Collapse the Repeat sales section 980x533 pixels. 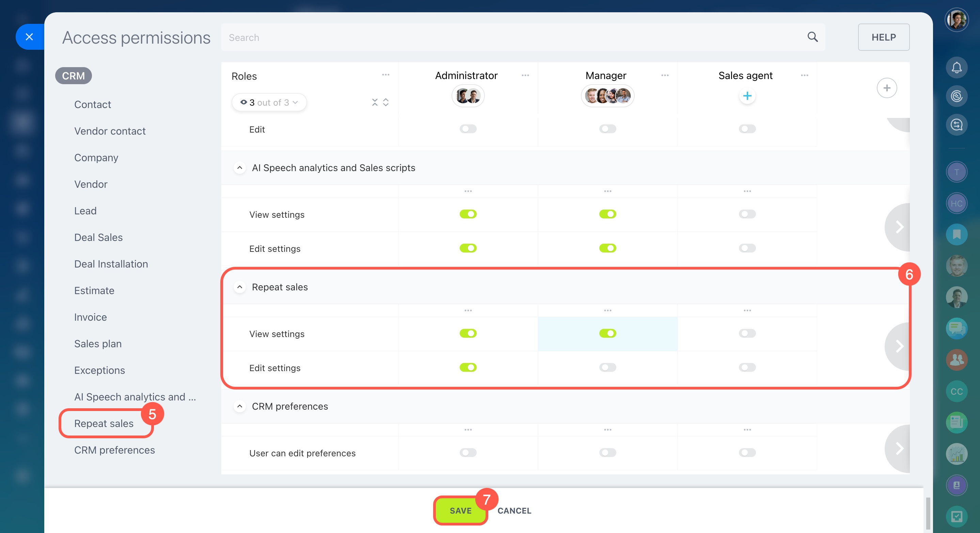click(x=239, y=287)
